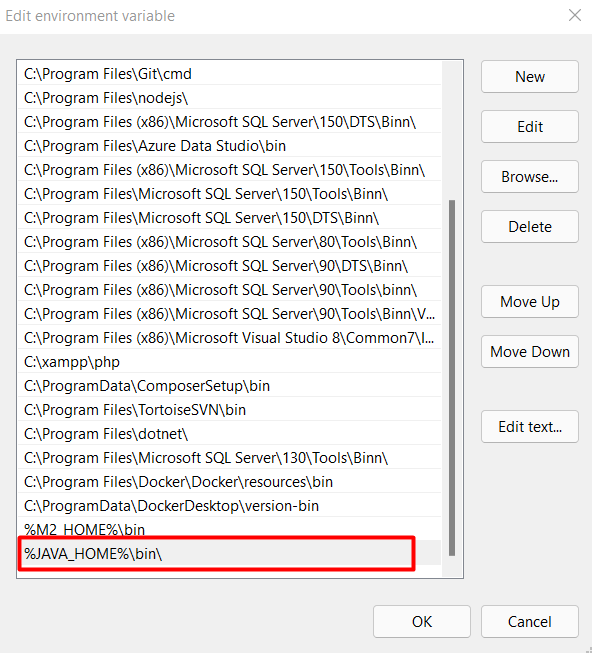The width and height of the screenshot is (592, 653).
Task: Select the Docker\Docker\resources\bin entry
Action: (229, 481)
